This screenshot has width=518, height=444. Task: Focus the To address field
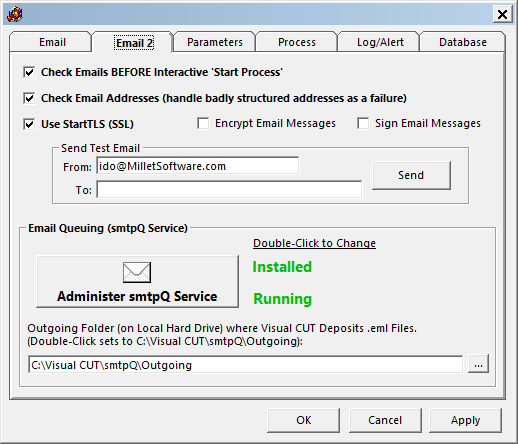[229, 190]
